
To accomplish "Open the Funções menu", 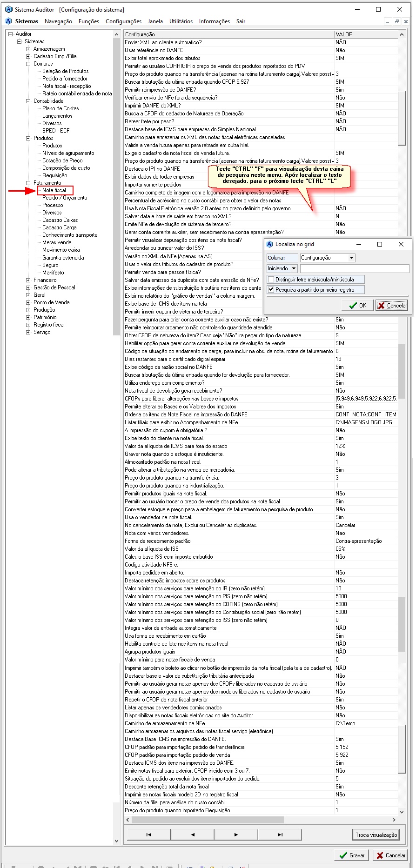I will [x=89, y=21].
